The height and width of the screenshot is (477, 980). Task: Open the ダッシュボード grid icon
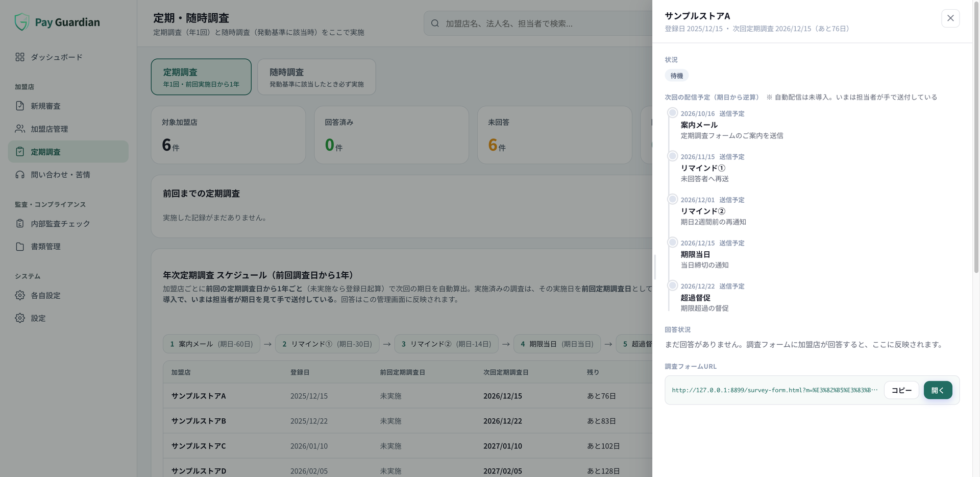(20, 57)
